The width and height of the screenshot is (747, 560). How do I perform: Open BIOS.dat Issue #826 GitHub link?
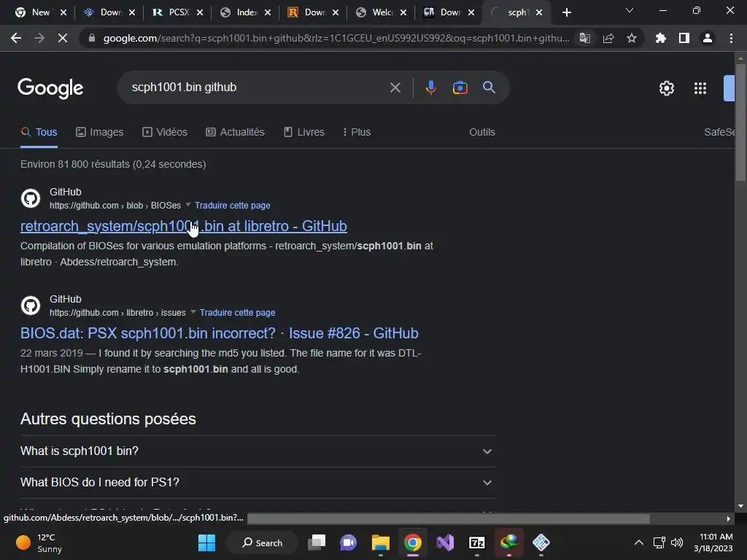tap(219, 333)
